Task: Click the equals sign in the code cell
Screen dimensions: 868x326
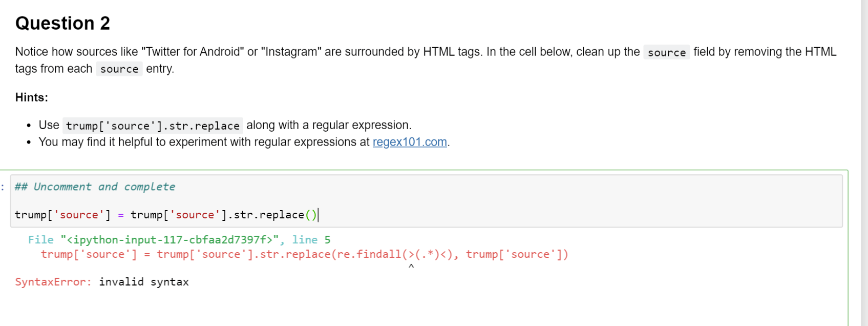Action: 121,215
